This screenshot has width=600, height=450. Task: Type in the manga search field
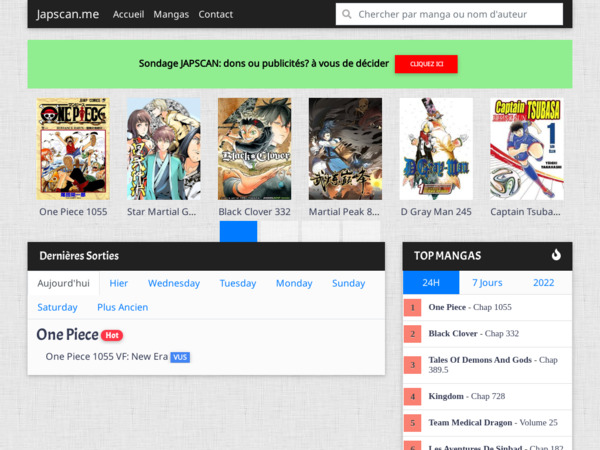point(460,15)
